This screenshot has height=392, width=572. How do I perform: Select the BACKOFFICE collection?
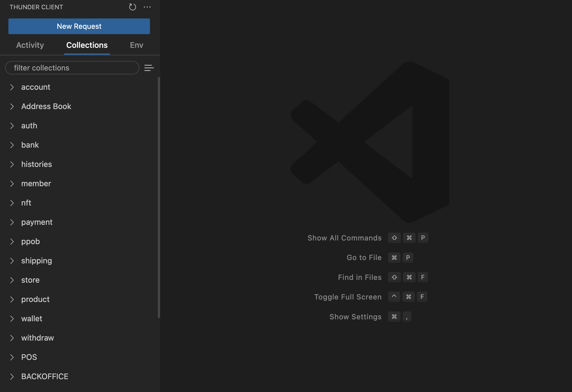click(45, 377)
